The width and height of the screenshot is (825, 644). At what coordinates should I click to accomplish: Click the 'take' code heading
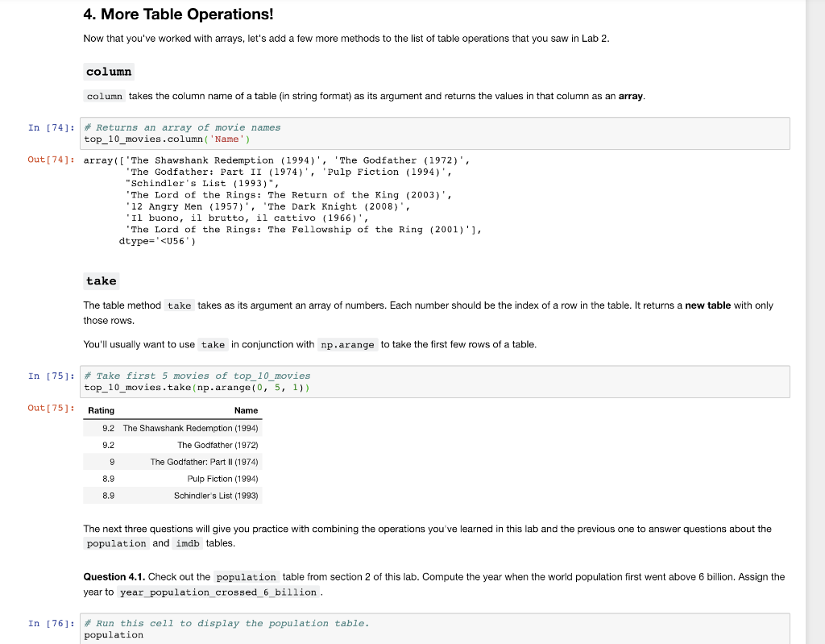[102, 280]
